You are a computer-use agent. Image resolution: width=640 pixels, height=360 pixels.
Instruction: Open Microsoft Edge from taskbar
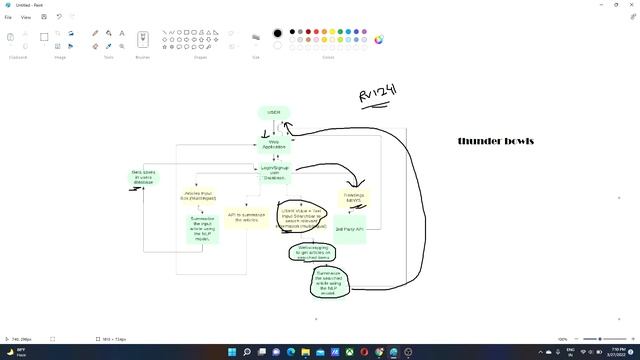291,352
